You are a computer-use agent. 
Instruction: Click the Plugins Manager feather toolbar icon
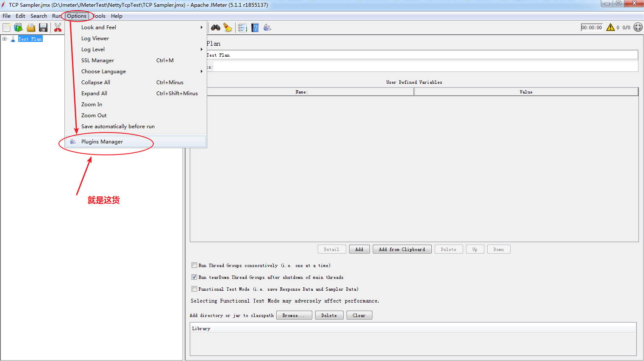click(267, 28)
